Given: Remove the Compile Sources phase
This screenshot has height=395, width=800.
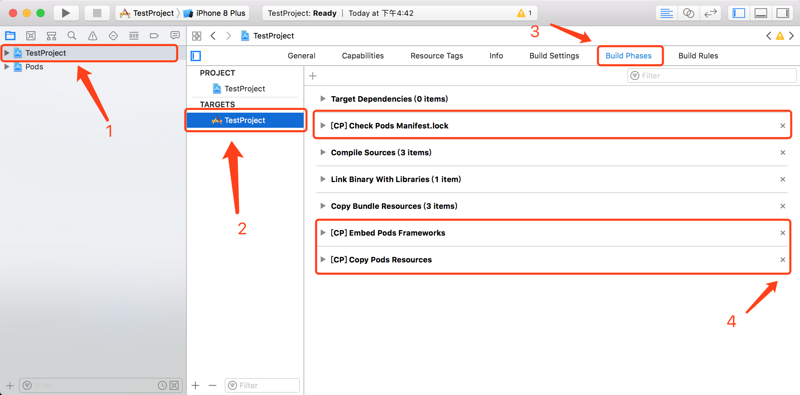Looking at the screenshot, I should [x=783, y=153].
